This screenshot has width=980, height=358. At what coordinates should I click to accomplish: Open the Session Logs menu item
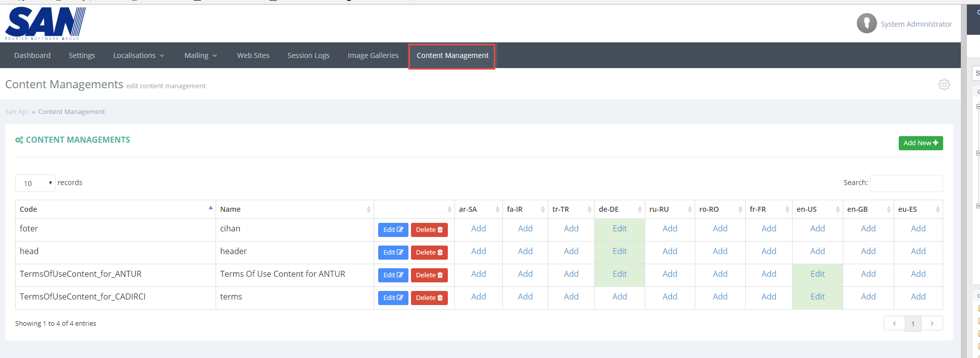(308, 55)
